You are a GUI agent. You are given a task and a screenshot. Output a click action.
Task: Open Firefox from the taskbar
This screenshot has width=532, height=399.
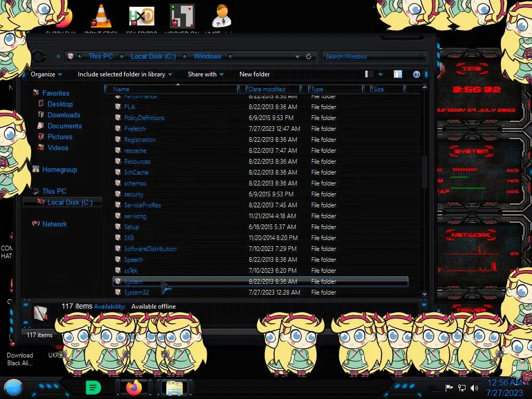pyautogui.click(x=134, y=388)
